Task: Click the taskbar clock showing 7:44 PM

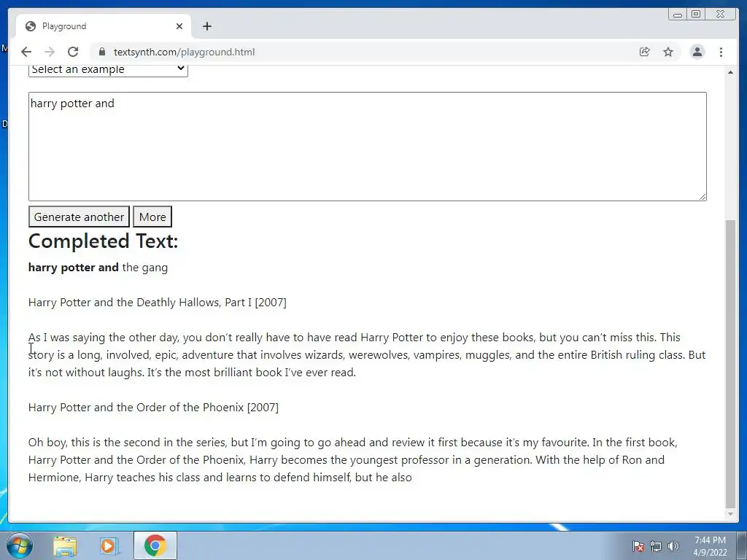Action: [710, 546]
